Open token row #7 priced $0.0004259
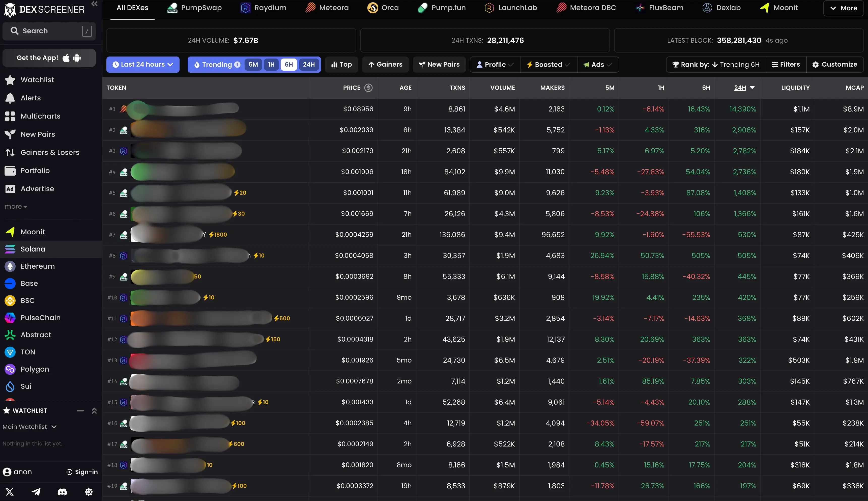 (485, 235)
